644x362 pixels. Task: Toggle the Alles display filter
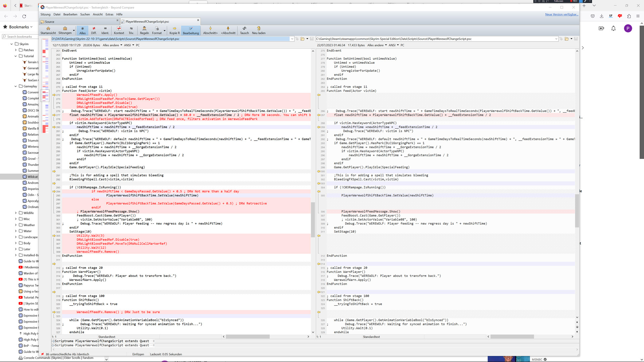(83, 30)
